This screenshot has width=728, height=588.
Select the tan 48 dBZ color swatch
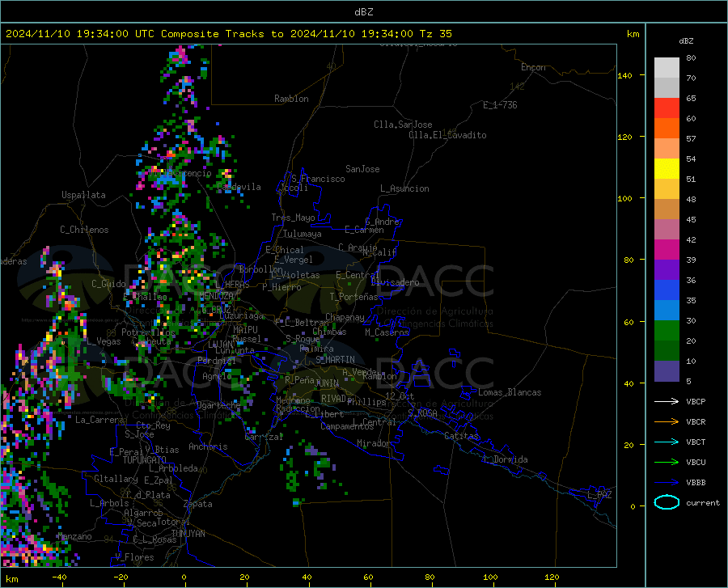(x=667, y=209)
